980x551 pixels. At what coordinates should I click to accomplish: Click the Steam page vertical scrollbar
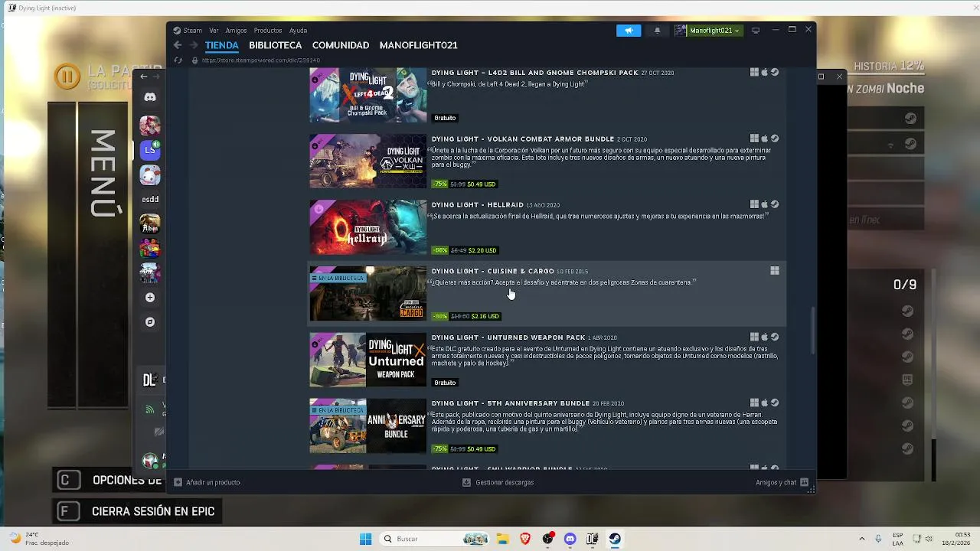812,330
